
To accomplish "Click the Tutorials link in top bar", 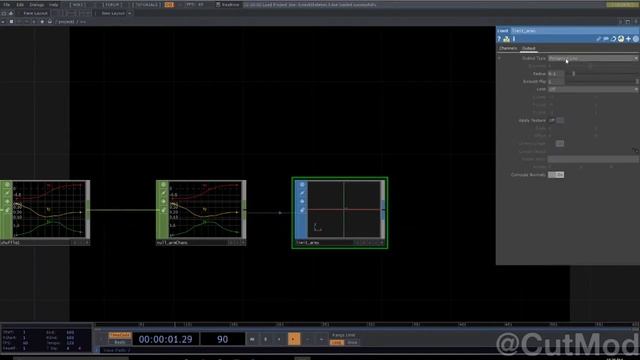I will pos(147,4).
